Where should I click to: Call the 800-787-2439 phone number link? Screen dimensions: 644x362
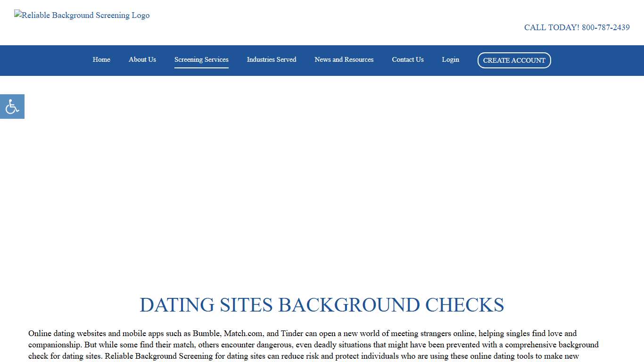click(x=606, y=27)
